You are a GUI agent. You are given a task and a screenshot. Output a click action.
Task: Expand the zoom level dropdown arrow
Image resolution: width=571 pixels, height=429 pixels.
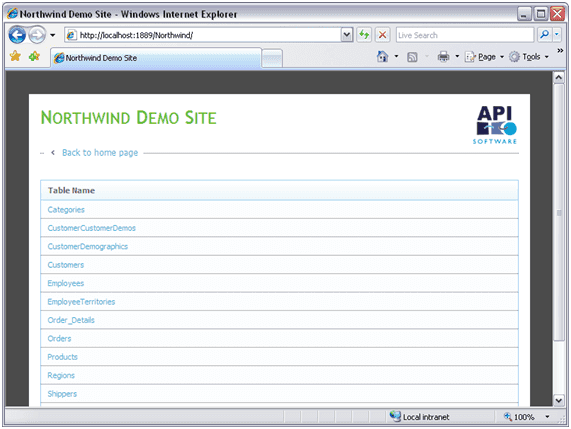(x=547, y=417)
